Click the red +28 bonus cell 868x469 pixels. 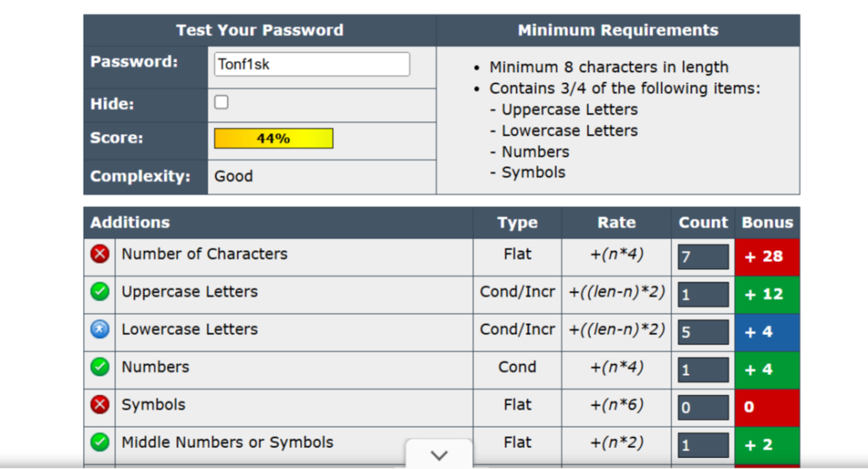tap(766, 257)
